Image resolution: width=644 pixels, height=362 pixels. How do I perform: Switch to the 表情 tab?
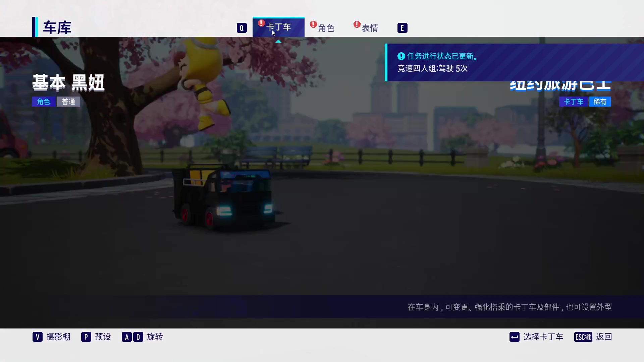click(x=370, y=27)
